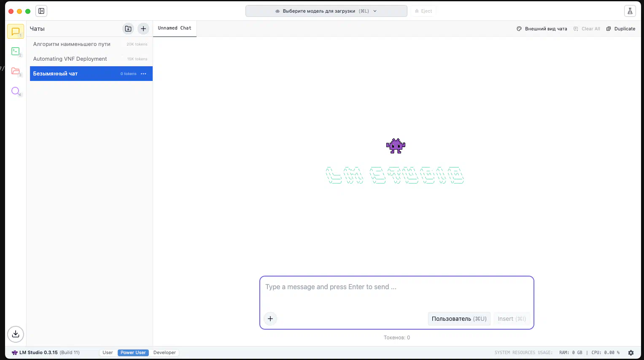Open chat "Automating VNF Deployment"

tap(91, 59)
